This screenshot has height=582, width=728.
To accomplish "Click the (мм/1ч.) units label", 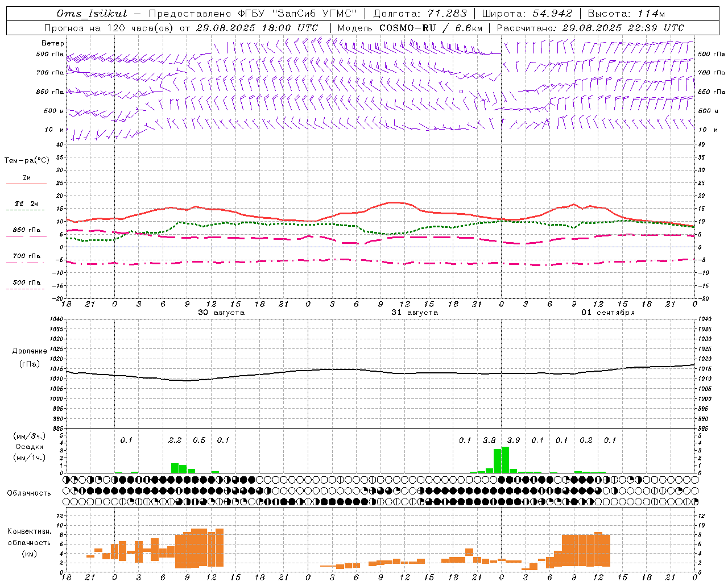I will tap(30, 458).
